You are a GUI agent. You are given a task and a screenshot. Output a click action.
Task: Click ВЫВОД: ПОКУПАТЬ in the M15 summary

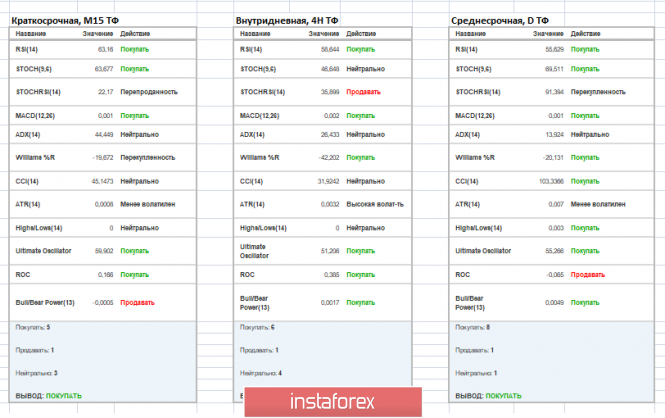coord(49,396)
